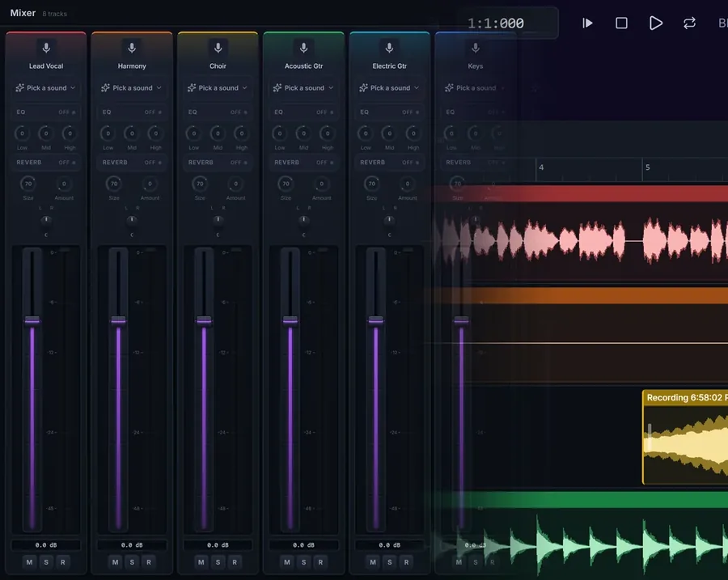728x580 pixels.
Task: Arm recording on Lead Vocal track
Action: click(62, 562)
